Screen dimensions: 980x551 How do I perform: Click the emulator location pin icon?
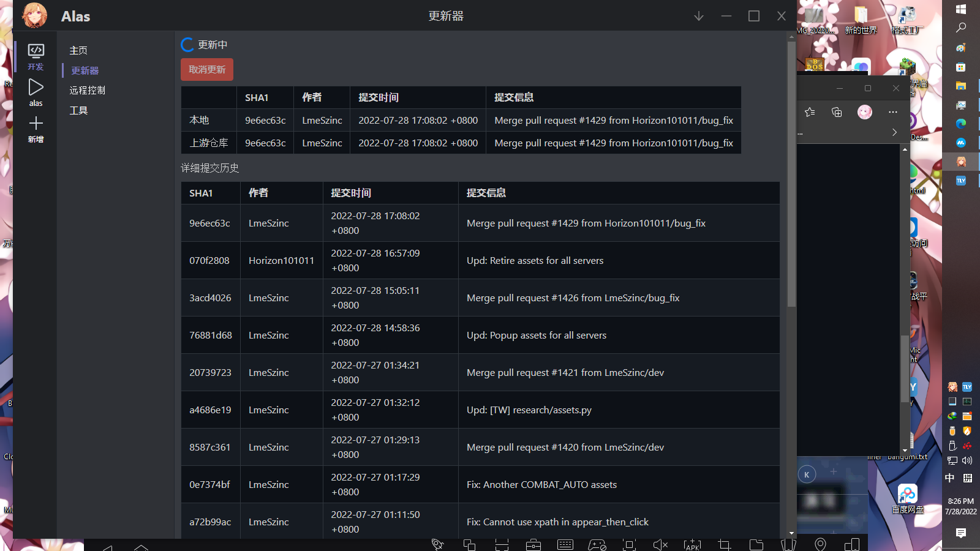[820, 545]
